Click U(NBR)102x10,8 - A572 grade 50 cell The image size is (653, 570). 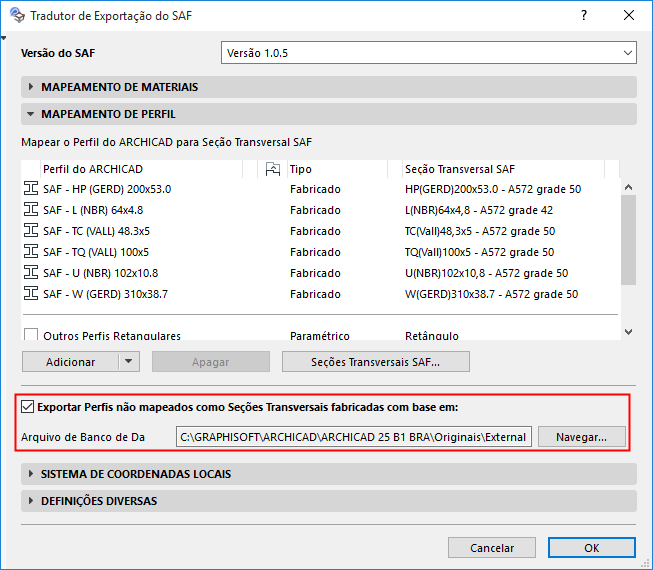pyautogui.click(x=486, y=273)
